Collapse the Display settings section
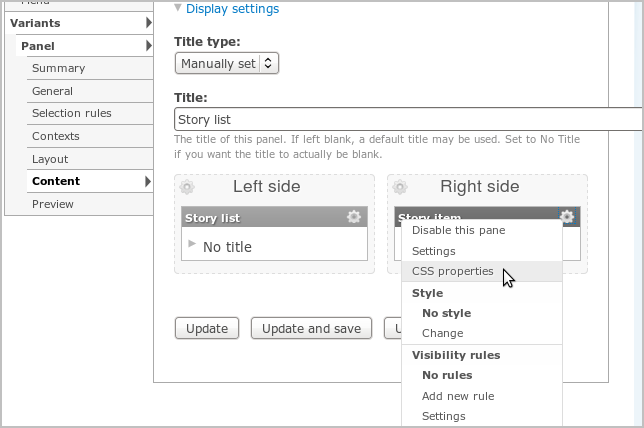The width and height of the screenshot is (644, 428). [x=232, y=9]
